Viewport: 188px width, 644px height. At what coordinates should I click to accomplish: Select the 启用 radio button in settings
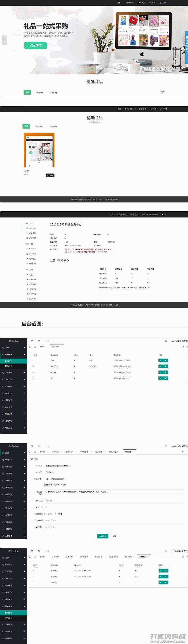[x=46, y=514]
